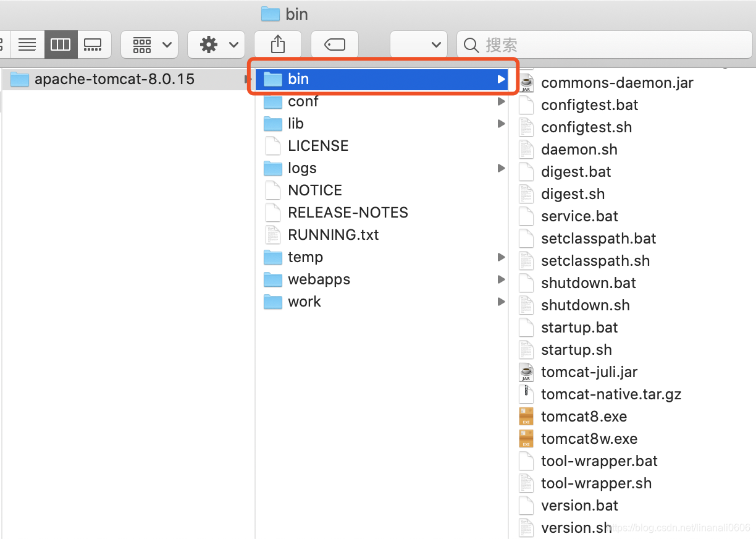The image size is (756, 539).
Task: Expand the lib folder arrow
Action: 501,124
